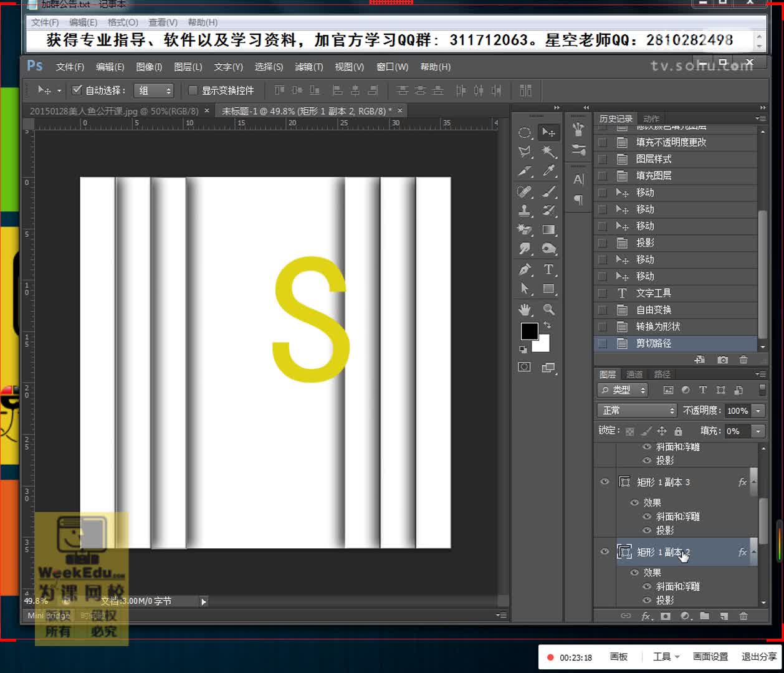
Task: Click the foreground color swatch
Action: (x=529, y=331)
